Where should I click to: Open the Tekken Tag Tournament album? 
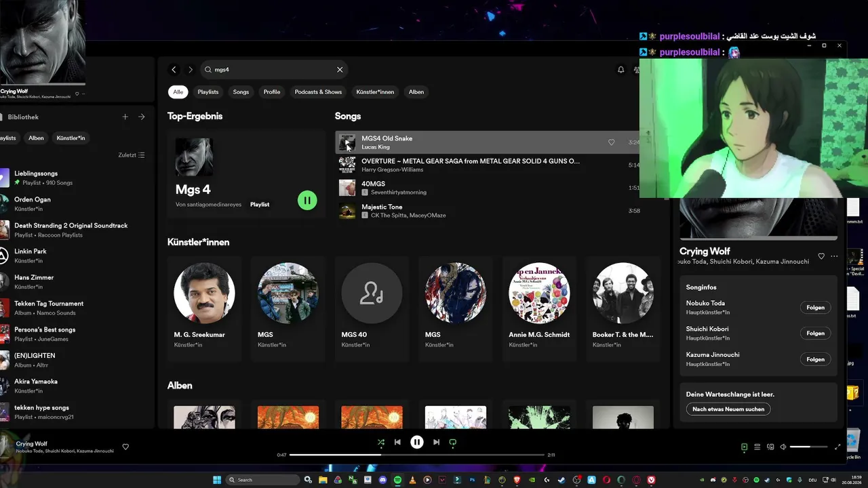point(73,308)
